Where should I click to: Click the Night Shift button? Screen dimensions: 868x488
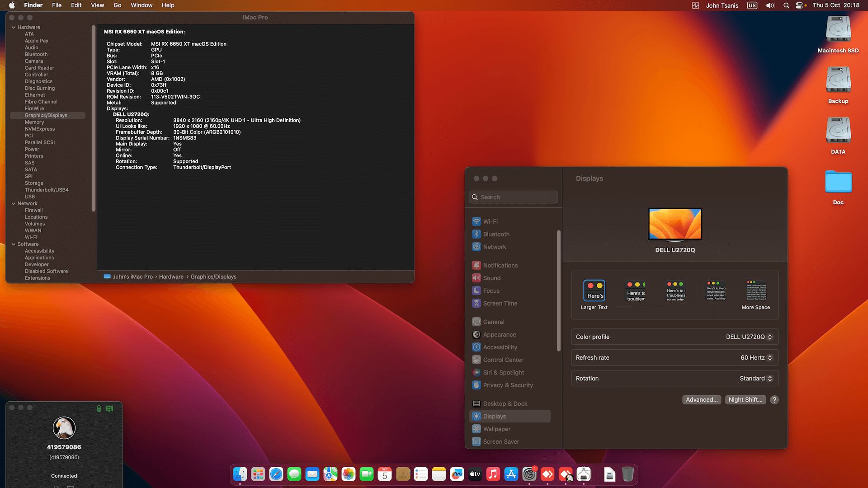pos(745,399)
